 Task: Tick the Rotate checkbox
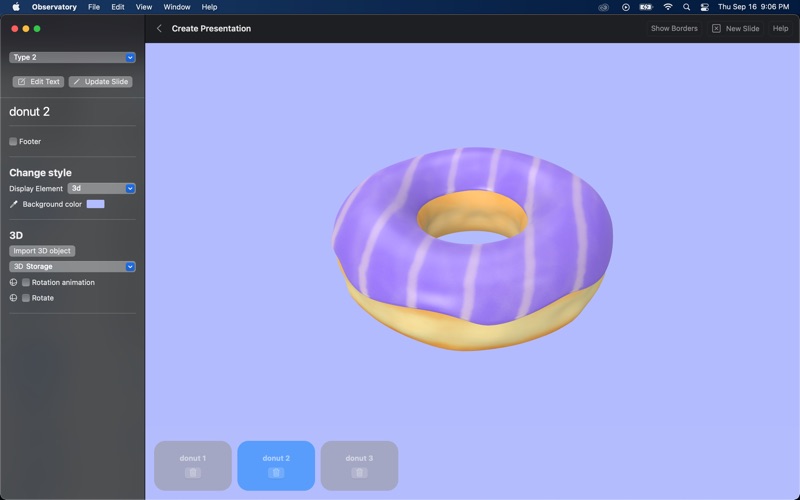pos(26,298)
